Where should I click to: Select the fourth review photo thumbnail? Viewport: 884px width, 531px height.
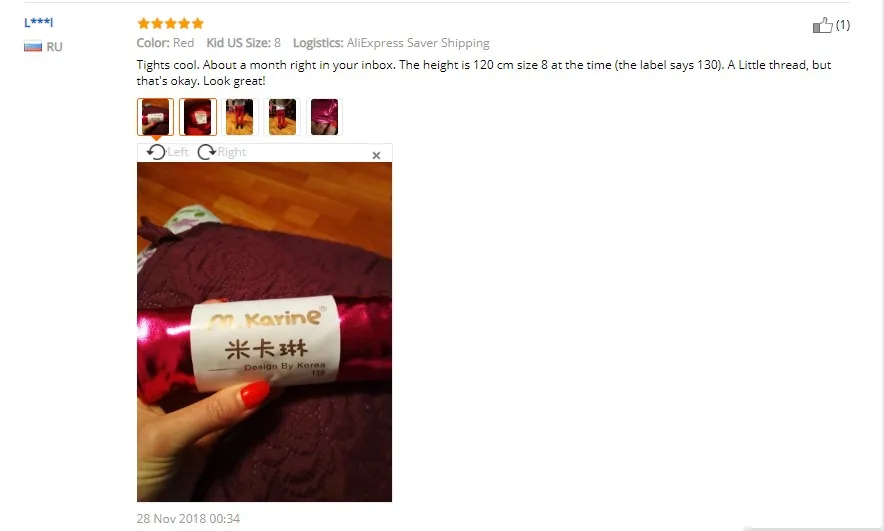click(282, 117)
